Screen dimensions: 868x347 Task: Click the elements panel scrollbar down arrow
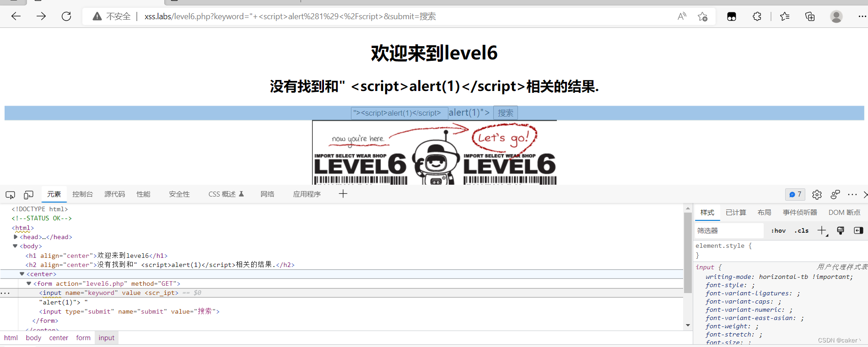point(688,326)
